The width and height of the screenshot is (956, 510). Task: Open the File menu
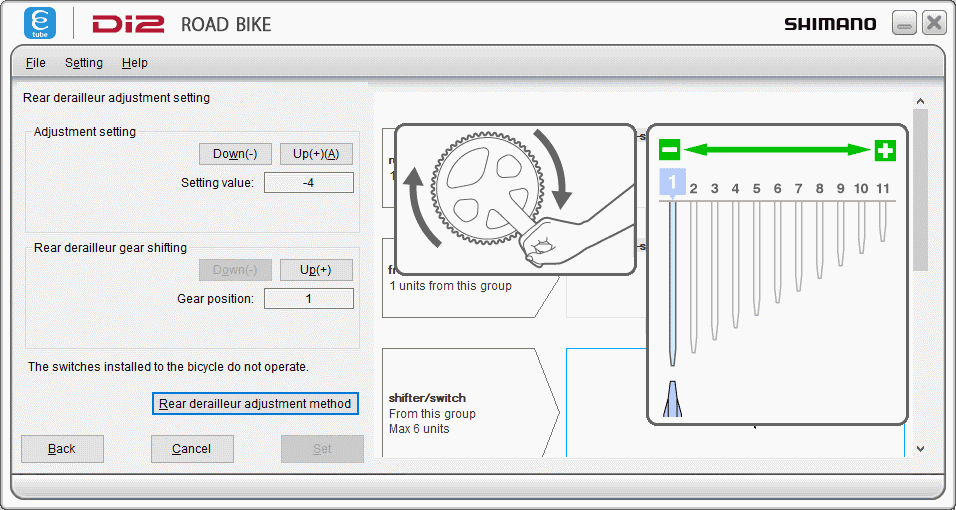click(x=36, y=63)
